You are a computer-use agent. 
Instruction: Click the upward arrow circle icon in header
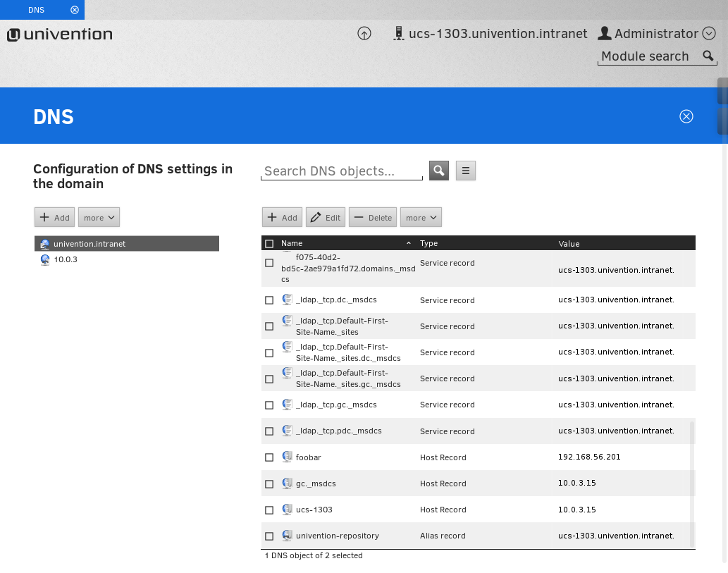(x=364, y=34)
